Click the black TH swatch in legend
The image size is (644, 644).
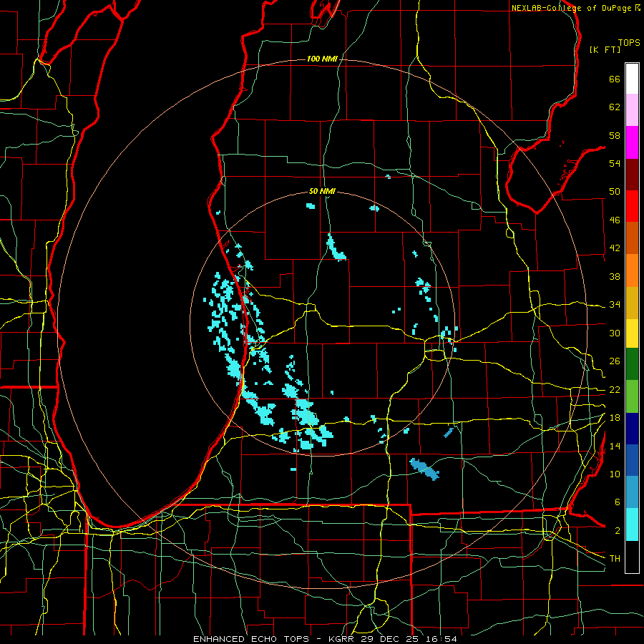point(632,557)
